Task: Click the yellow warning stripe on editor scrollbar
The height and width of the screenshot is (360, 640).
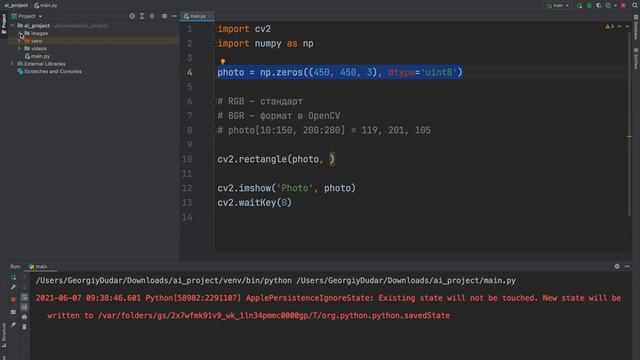Action: [629, 136]
